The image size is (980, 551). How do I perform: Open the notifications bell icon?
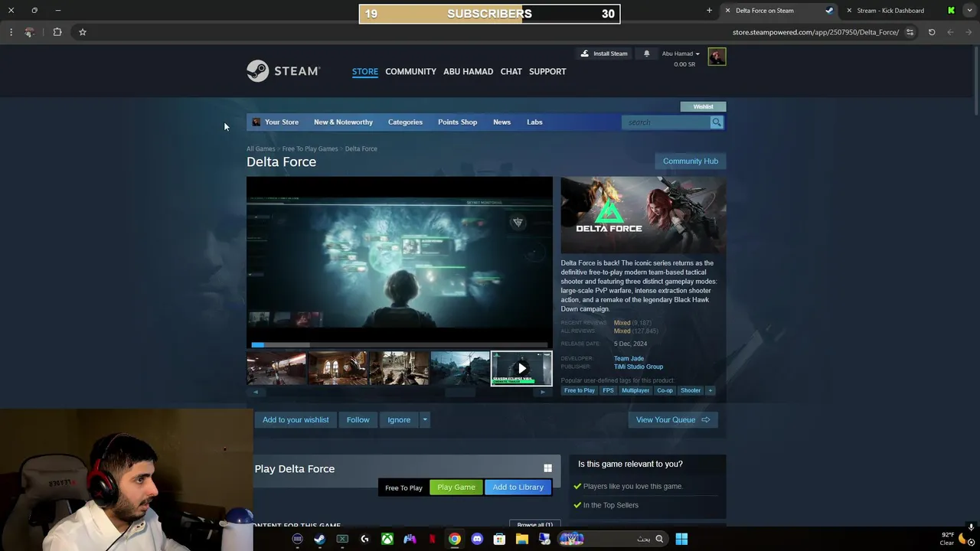pos(646,54)
